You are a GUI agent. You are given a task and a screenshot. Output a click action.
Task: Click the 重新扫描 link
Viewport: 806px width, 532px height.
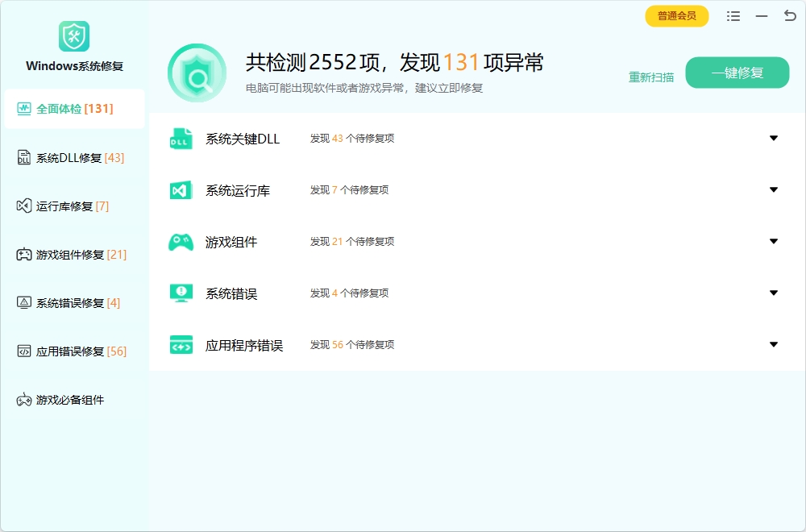pyautogui.click(x=650, y=77)
